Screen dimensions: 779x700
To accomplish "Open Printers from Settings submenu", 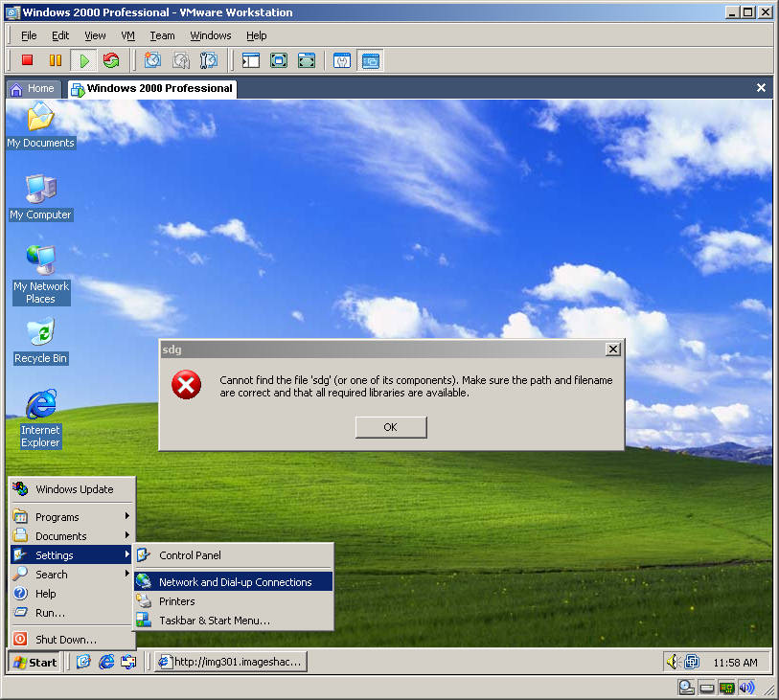I will click(233, 600).
